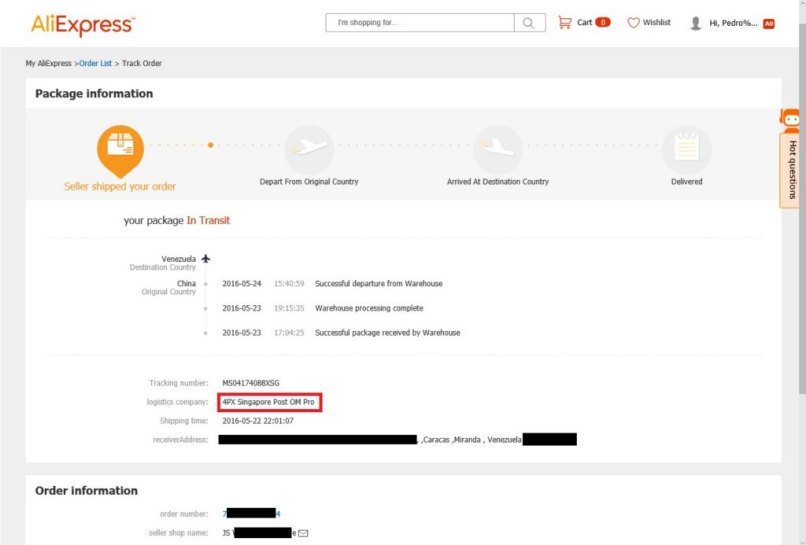Click the Order information heading
The width and height of the screenshot is (806, 545).
click(86, 490)
